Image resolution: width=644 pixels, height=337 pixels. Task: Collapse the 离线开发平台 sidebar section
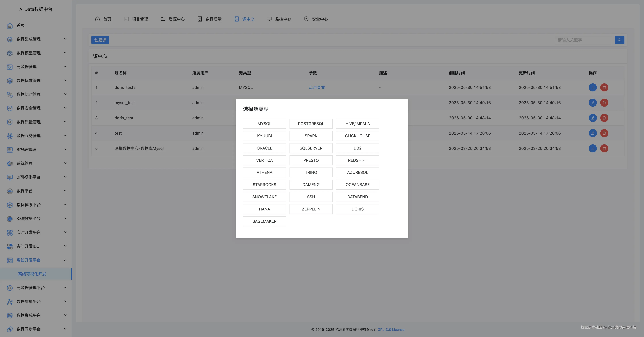[65, 260]
